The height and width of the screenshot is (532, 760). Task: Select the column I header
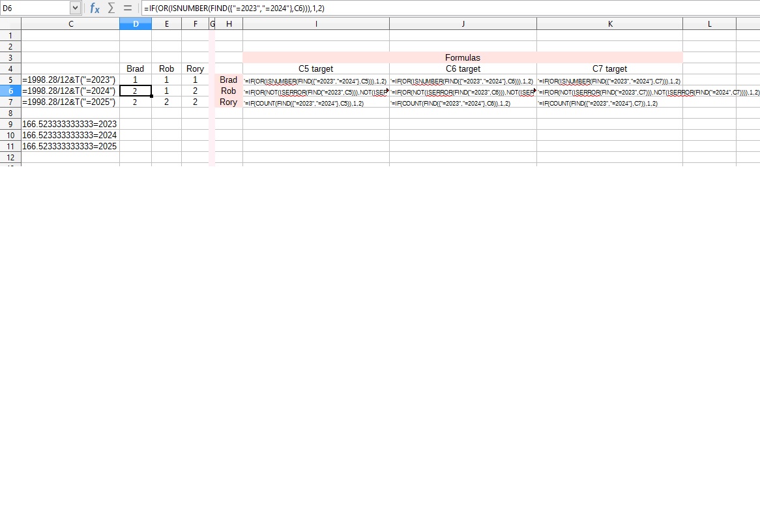click(x=316, y=24)
